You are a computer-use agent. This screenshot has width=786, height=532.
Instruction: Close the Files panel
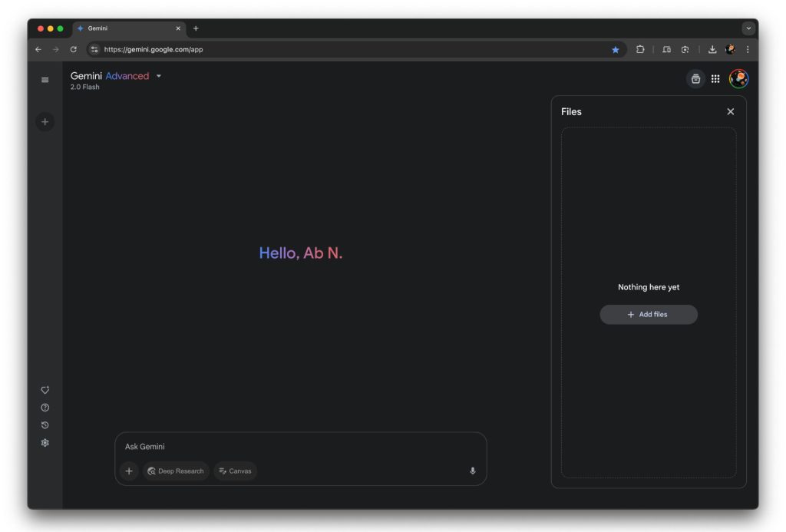[730, 111]
